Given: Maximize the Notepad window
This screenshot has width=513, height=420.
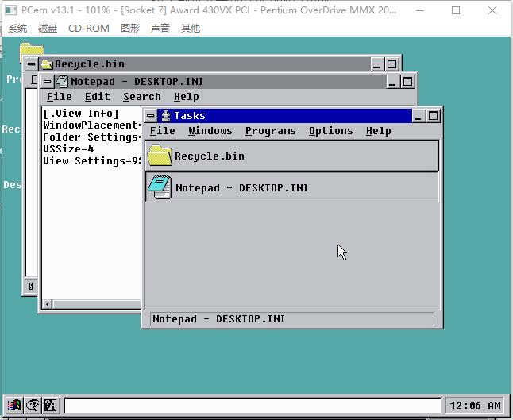Looking at the screenshot, I should (x=408, y=82).
